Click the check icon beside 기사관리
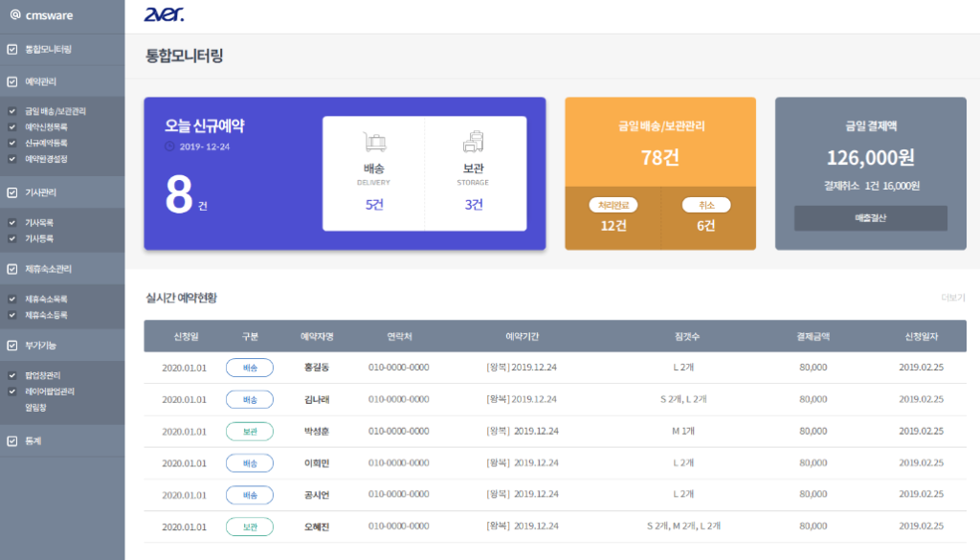Image resolution: width=980 pixels, height=560 pixels. (11, 192)
